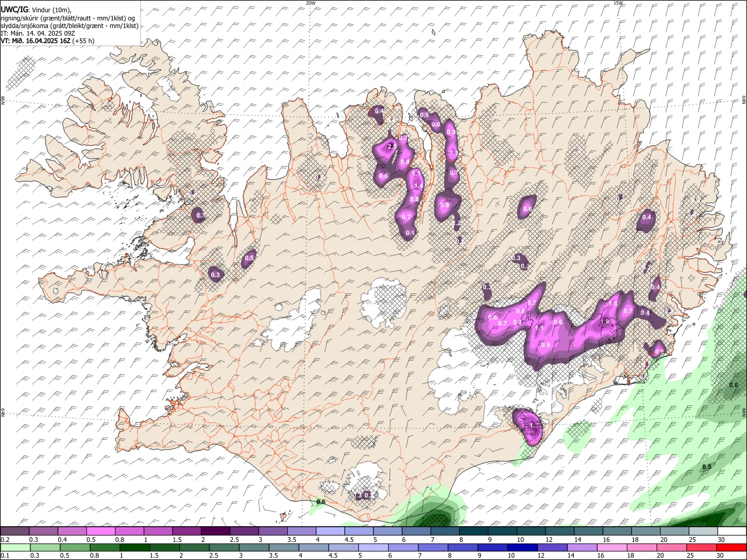Click the '1.8' snowfall value in the southeast band
747x560 pixels.
(x=605, y=321)
